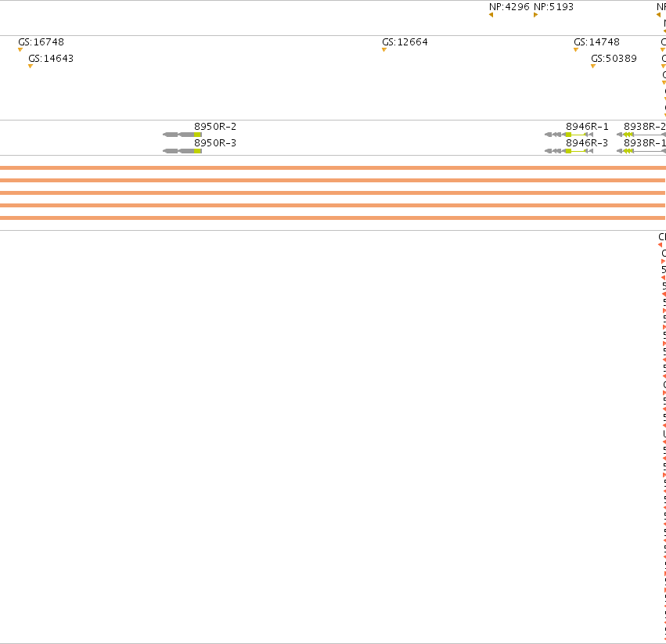Click the middle of five orange bars
This screenshot has height=644, width=666.
coord(333,192)
